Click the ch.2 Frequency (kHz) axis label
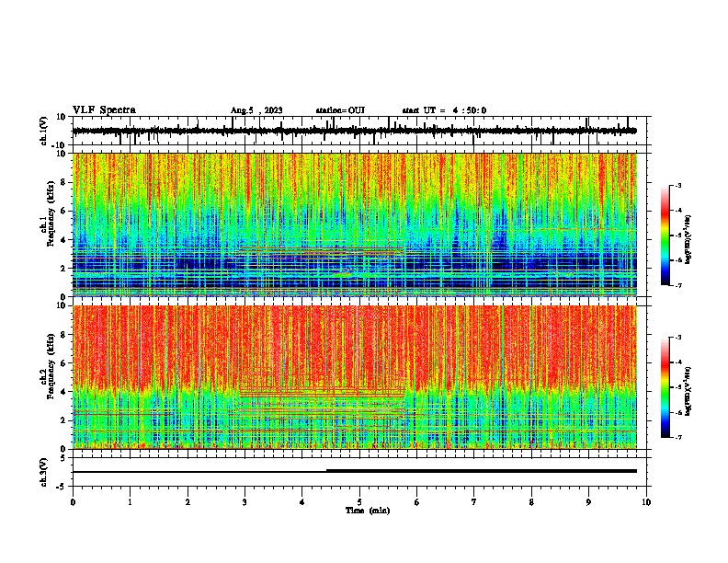This screenshot has width=728, height=563. coord(48,366)
